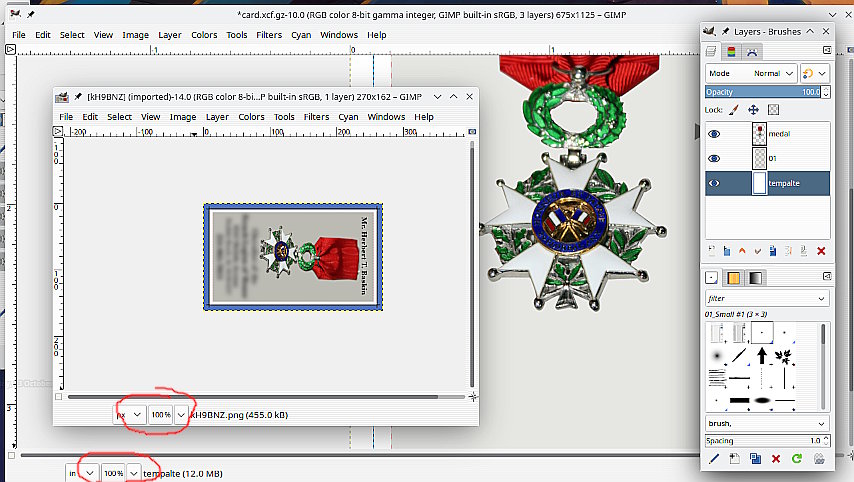Click the edit brush pencil icon
The height and width of the screenshot is (482, 854).
714,458
